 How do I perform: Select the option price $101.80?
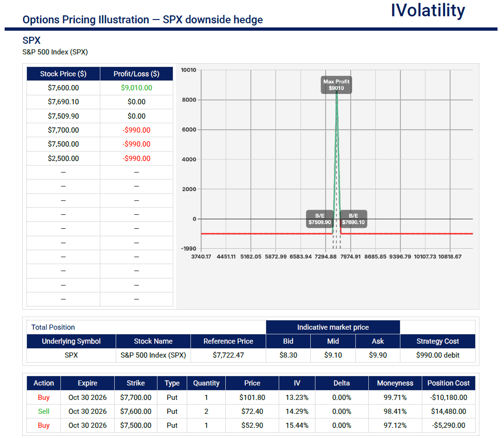pyautogui.click(x=252, y=398)
